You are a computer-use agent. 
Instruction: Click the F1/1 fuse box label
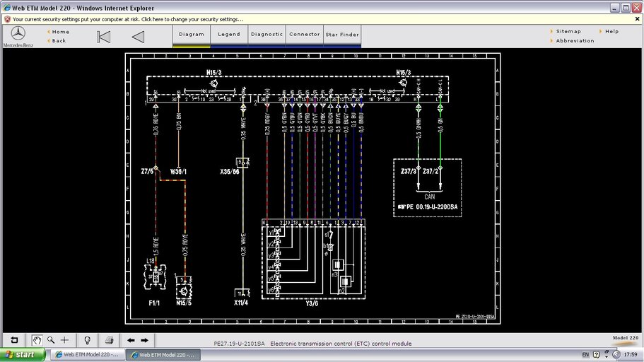(154, 303)
